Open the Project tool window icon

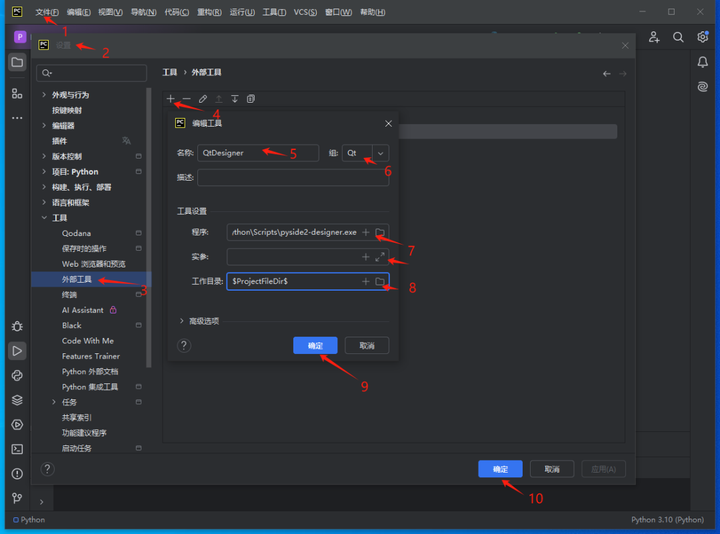(x=17, y=62)
